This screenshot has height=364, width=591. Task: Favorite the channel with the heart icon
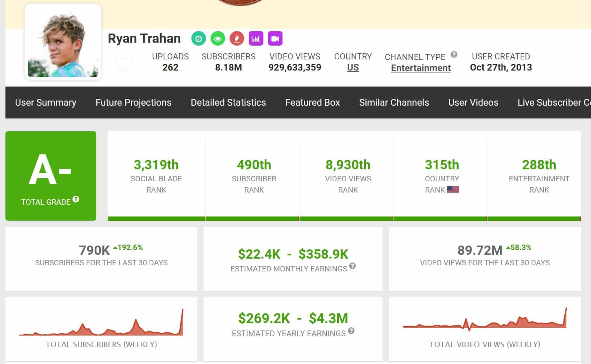(x=123, y=64)
